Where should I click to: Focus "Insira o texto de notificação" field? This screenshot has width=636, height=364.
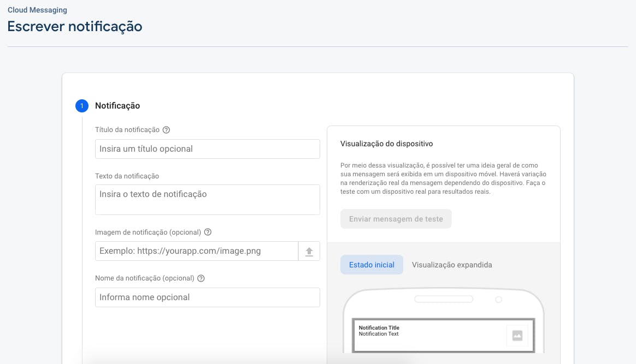pyautogui.click(x=208, y=199)
